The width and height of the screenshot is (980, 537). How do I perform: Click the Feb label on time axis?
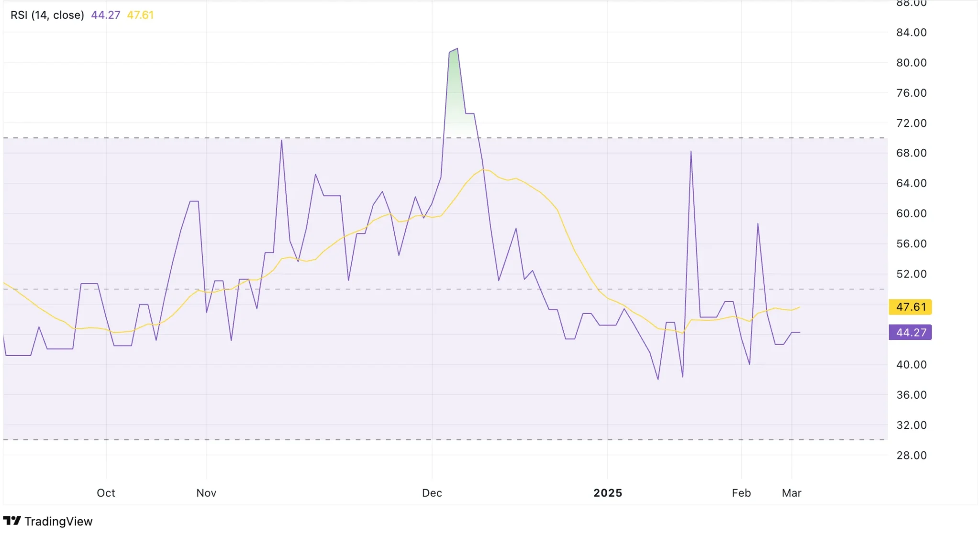pos(741,492)
